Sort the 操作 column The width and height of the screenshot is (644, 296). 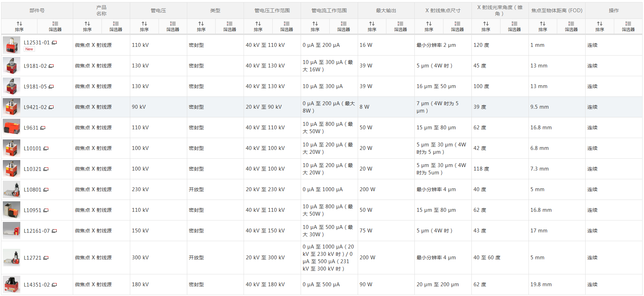[x=600, y=26]
